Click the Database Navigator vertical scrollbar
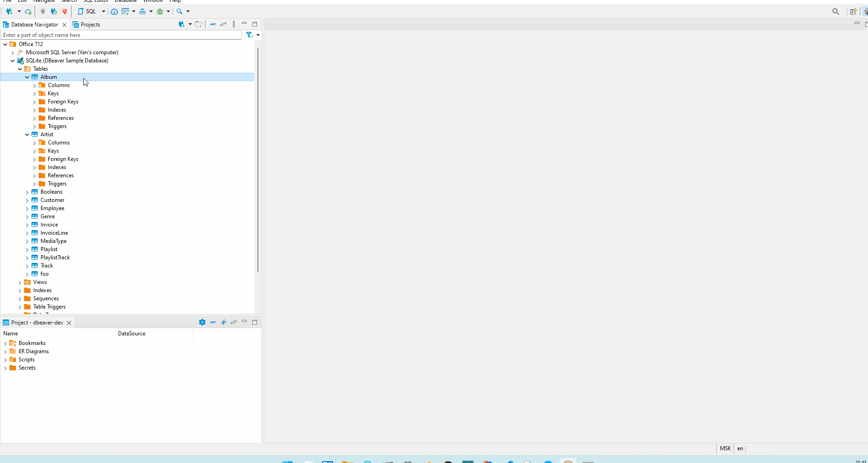The image size is (868, 463). pyautogui.click(x=258, y=159)
